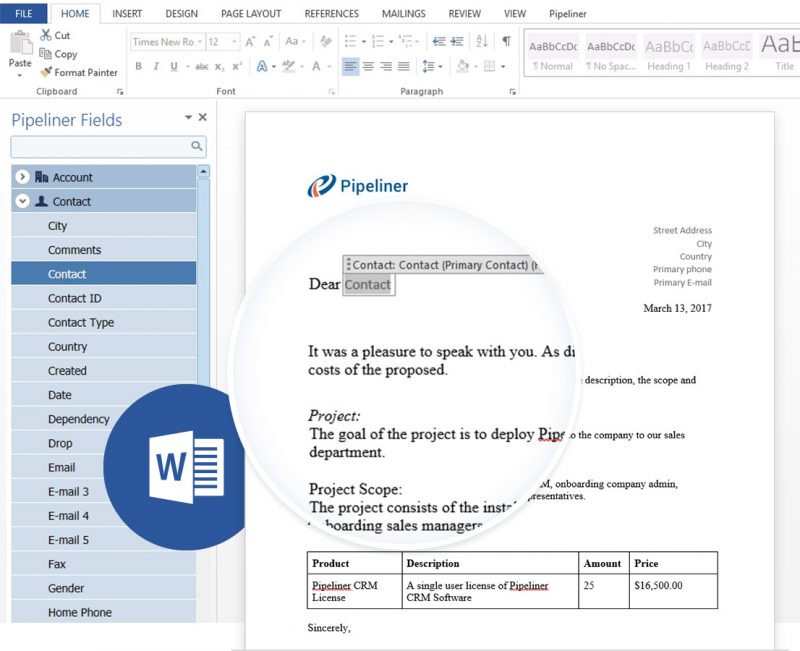Screen dimensions: 800x651
Task: Open the Clipboard dialog launcher
Action: coord(120,92)
